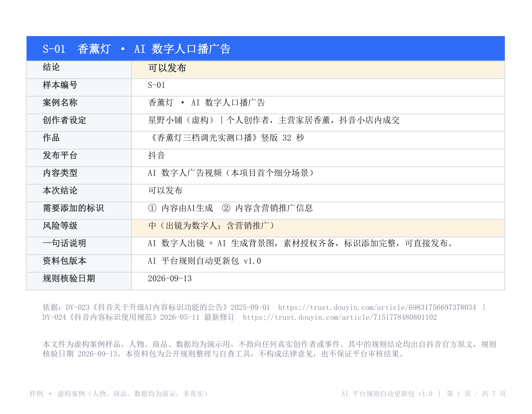Image resolution: width=532 pixels, height=414 pixels.
Task: Click the page indicator '第 1 页 / 共 7 页'
Action: click(x=476, y=394)
